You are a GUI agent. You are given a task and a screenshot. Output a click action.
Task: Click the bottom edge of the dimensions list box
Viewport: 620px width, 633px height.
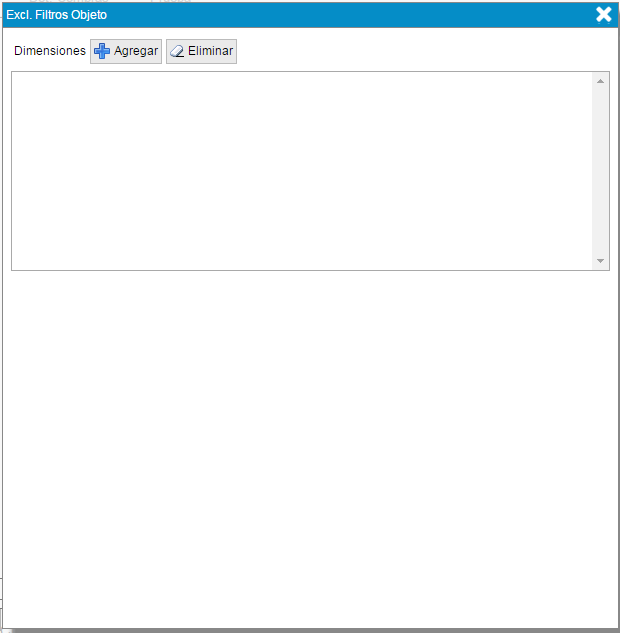pos(300,269)
